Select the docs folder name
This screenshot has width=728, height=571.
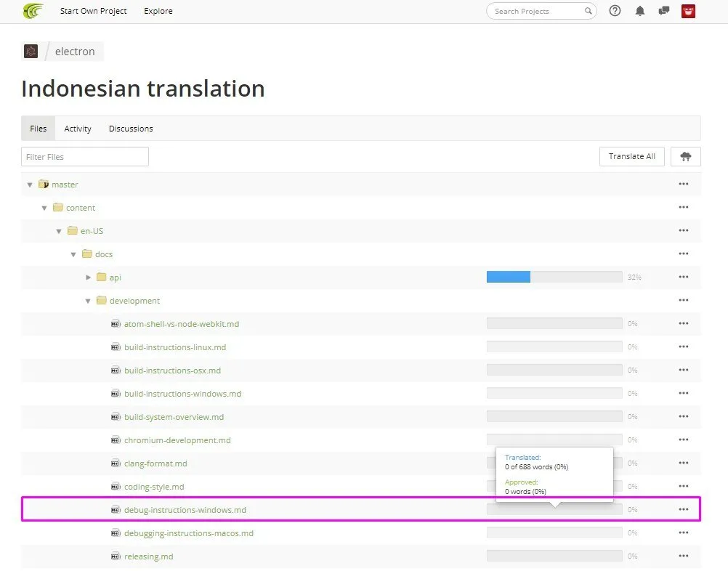click(104, 254)
